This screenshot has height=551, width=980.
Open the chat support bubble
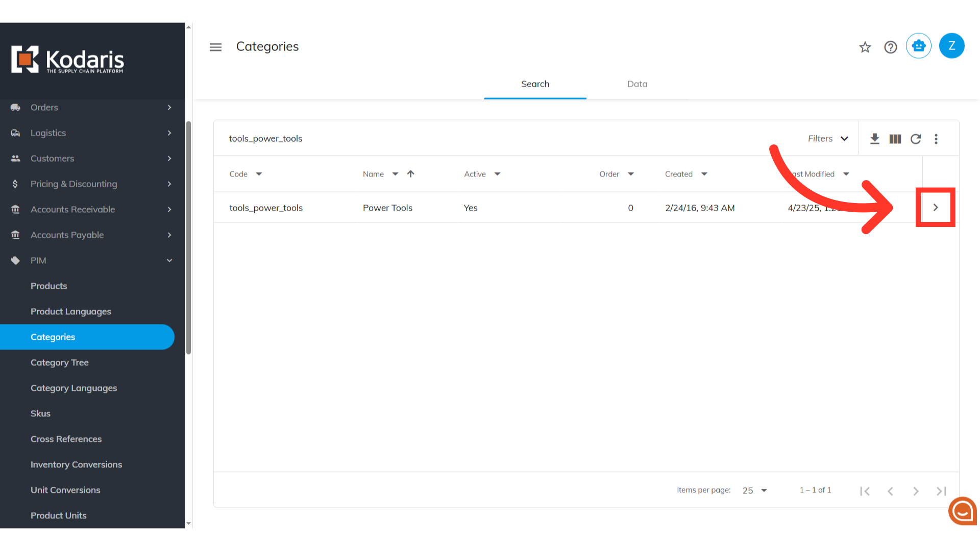(x=963, y=510)
